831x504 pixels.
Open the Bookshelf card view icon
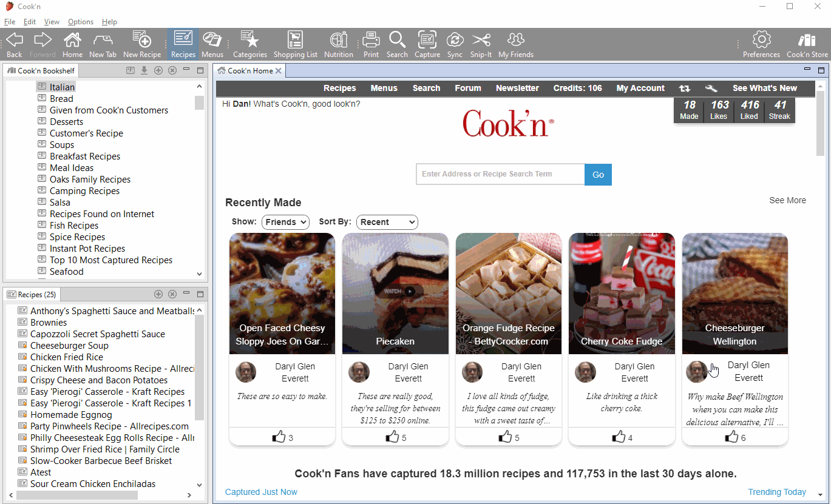(x=130, y=70)
